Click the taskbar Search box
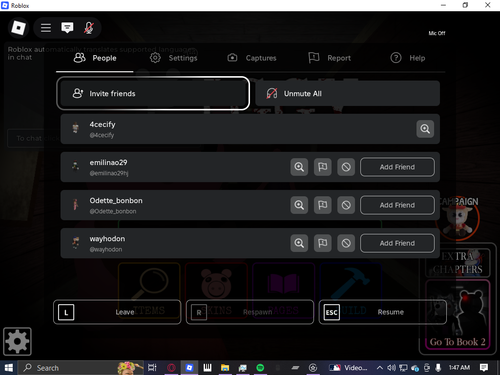500x375 pixels. pos(80,368)
